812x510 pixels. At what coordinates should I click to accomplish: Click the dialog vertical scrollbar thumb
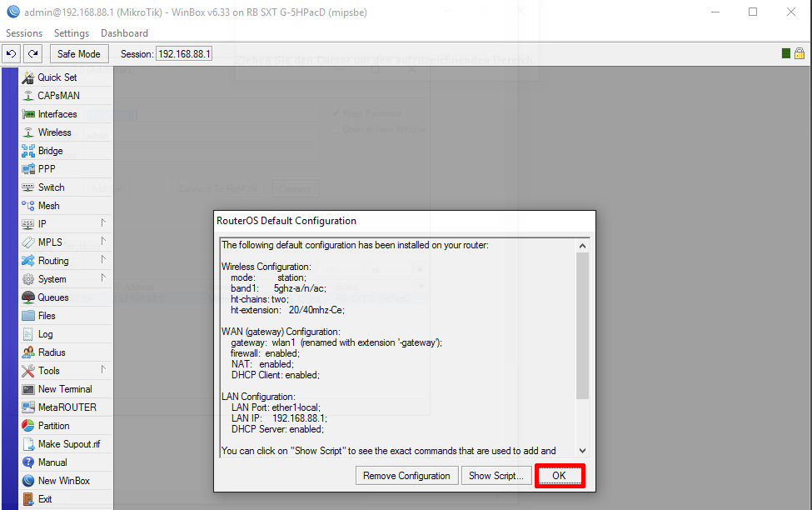(x=583, y=326)
